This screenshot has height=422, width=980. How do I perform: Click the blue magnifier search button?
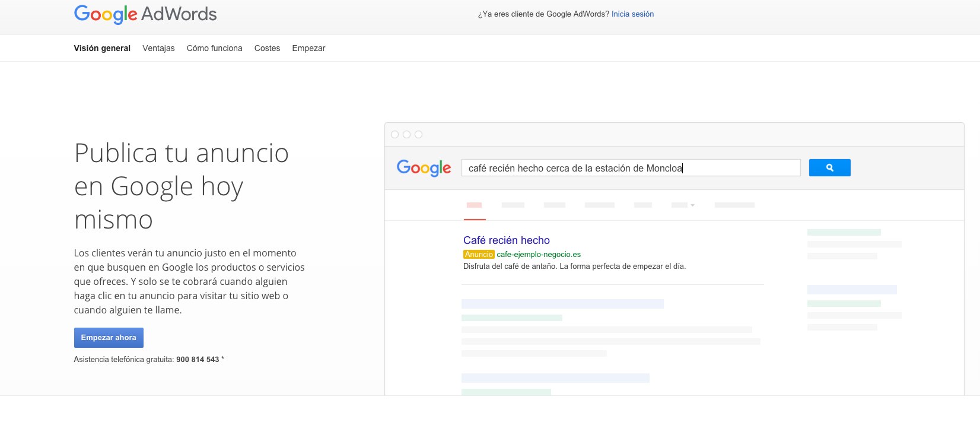(x=829, y=168)
